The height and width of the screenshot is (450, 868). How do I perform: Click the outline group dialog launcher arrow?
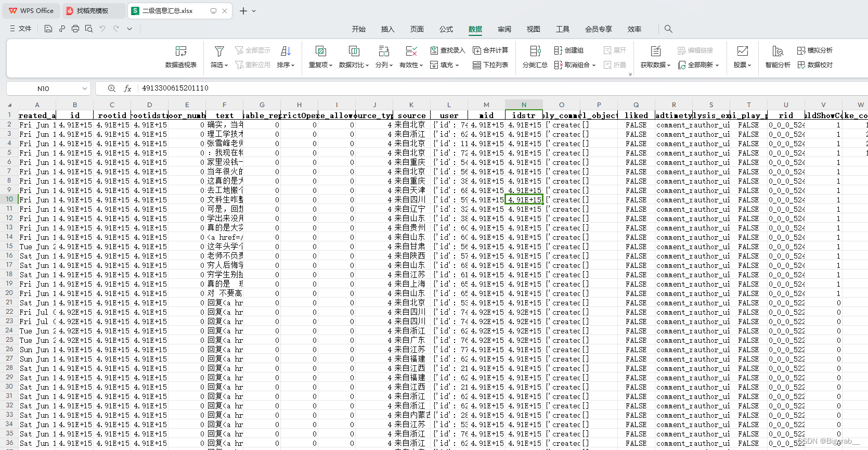click(x=630, y=74)
